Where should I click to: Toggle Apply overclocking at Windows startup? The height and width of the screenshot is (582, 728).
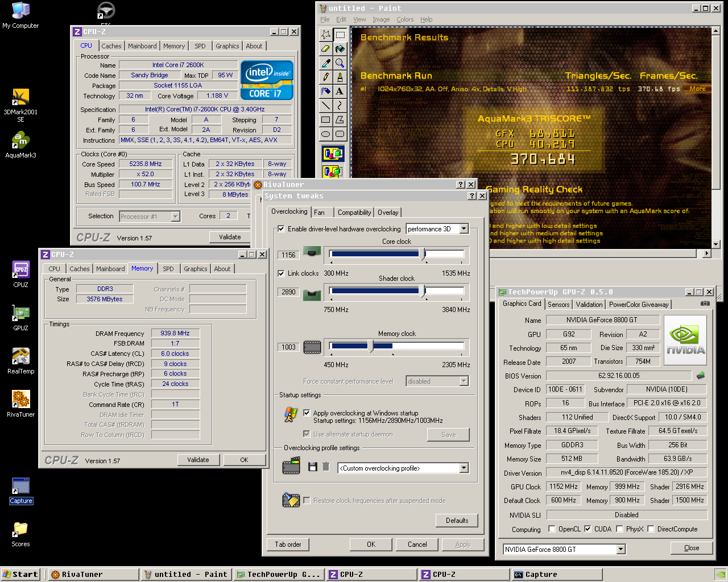307,413
